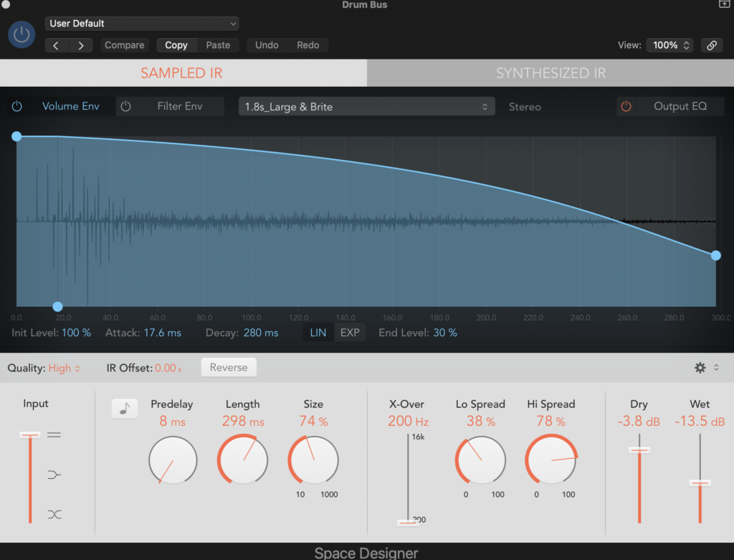Toggle the Volume Env power button
Screen dimensions: 734x560
pyautogui.click(x=17, y=106)
